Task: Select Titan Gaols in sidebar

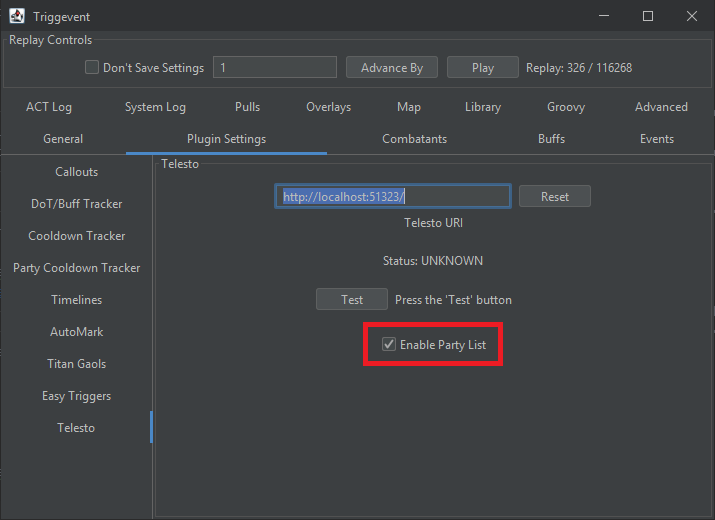Action: coord(76,364)
